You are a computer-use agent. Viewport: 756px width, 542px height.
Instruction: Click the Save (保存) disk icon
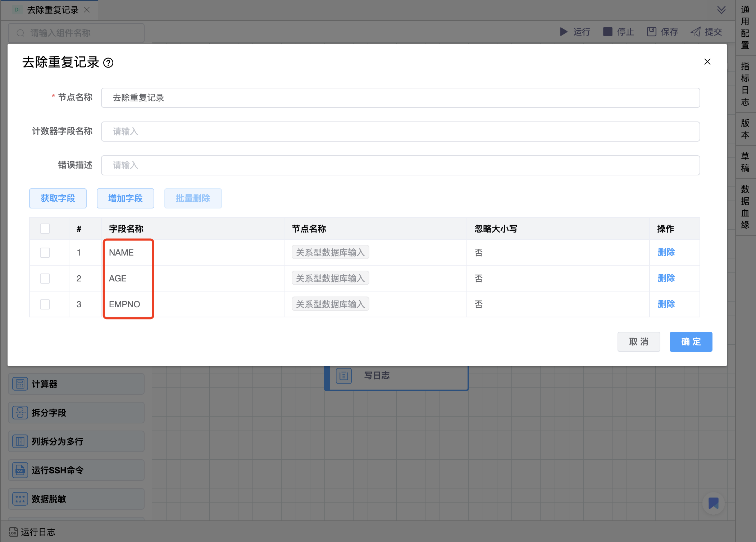point(651,32)
